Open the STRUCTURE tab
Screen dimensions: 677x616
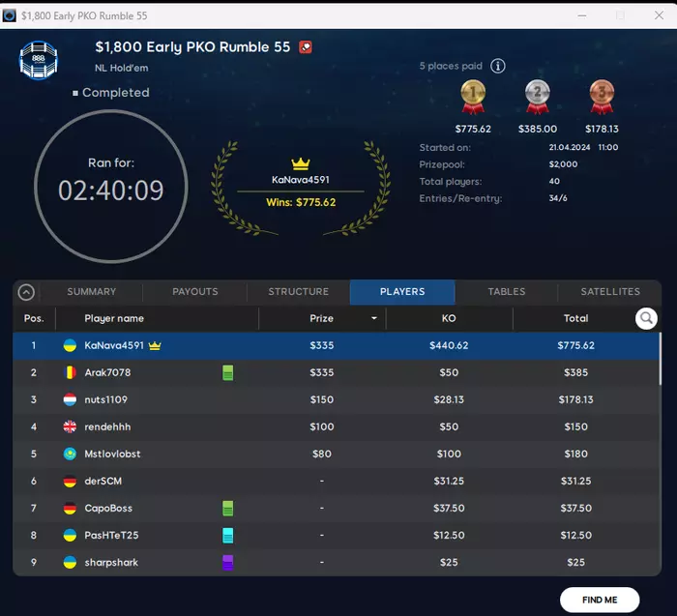click(x=298, y=292)
